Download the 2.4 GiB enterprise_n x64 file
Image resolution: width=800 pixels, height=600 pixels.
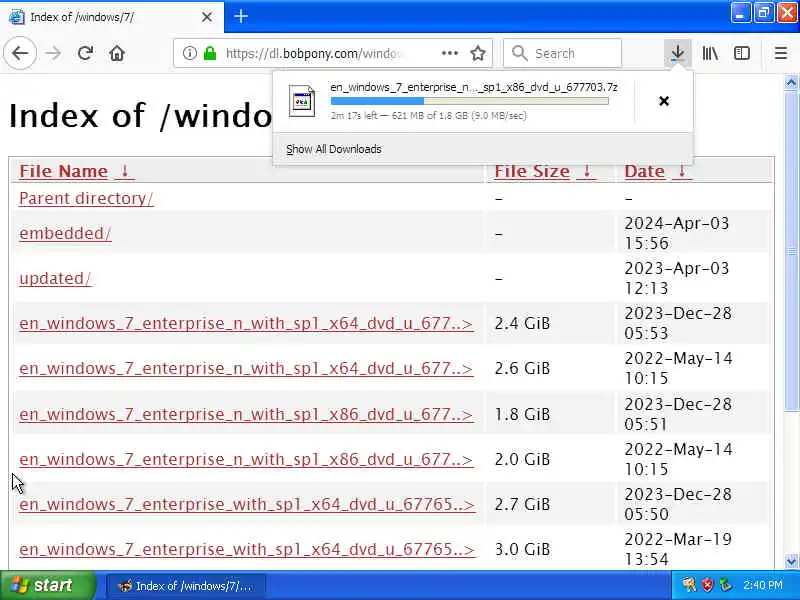point(246,323)
